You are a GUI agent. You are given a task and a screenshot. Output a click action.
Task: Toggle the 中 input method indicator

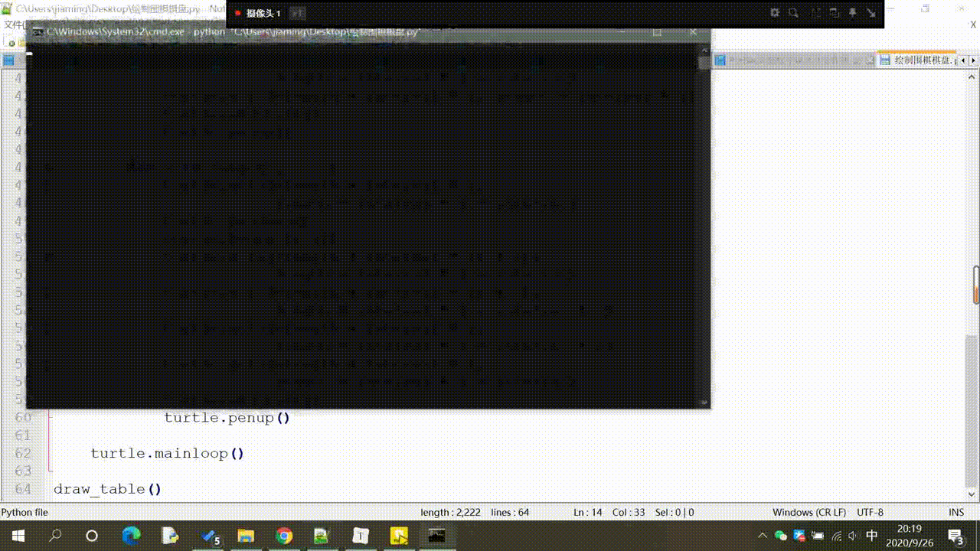[x=871, y=536]
